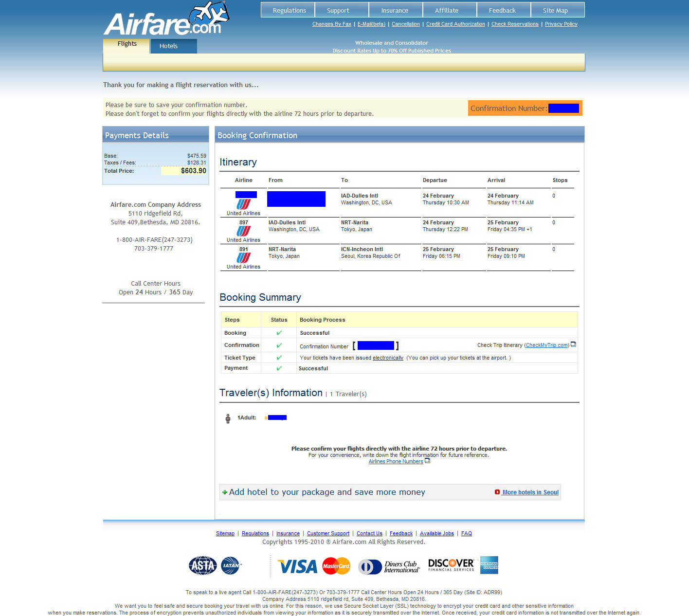689x616 pixels.
Task: Click flight number 891 in itinerary
Action: point(244,249)
